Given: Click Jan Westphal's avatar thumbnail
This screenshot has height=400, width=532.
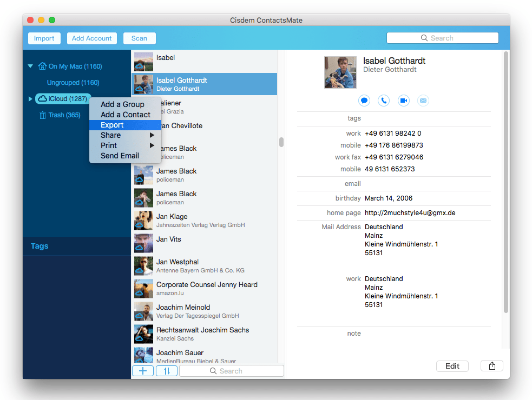Looking at the screenshot, I should click(x=143, y=266).
